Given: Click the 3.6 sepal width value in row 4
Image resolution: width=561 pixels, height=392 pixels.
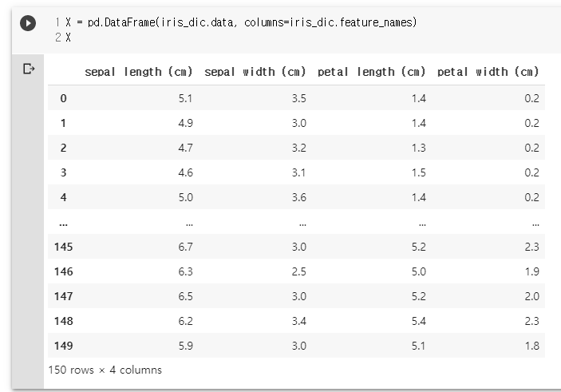Looking at the screenshot, I should pos(298,197).
